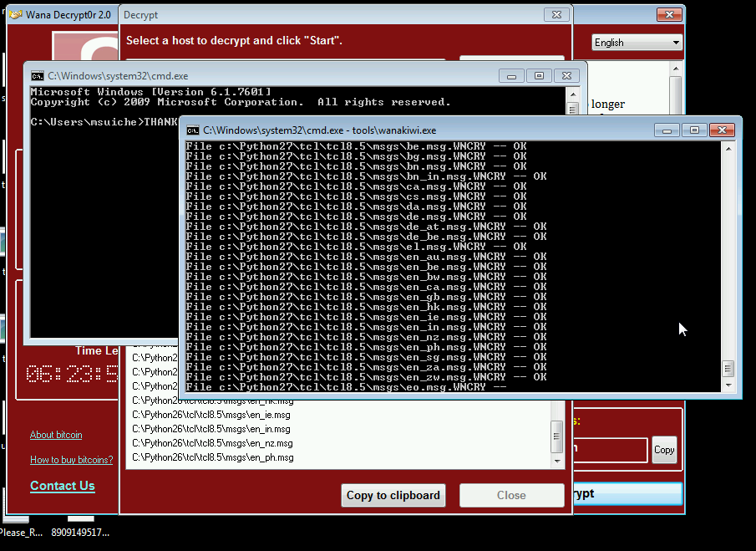The width and height of the screenshot is (756, 551).
Task: Minimize the wanakiwi.exe command prompt window
Action: (667, 130)
